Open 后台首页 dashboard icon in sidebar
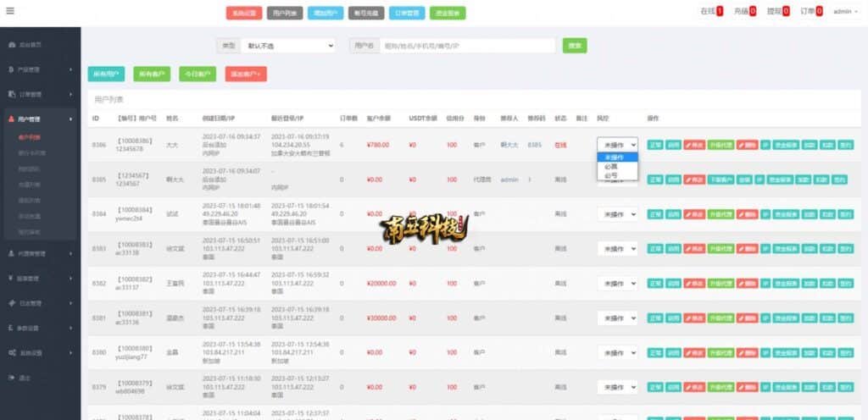868x420 pixels. click(10, 43)
